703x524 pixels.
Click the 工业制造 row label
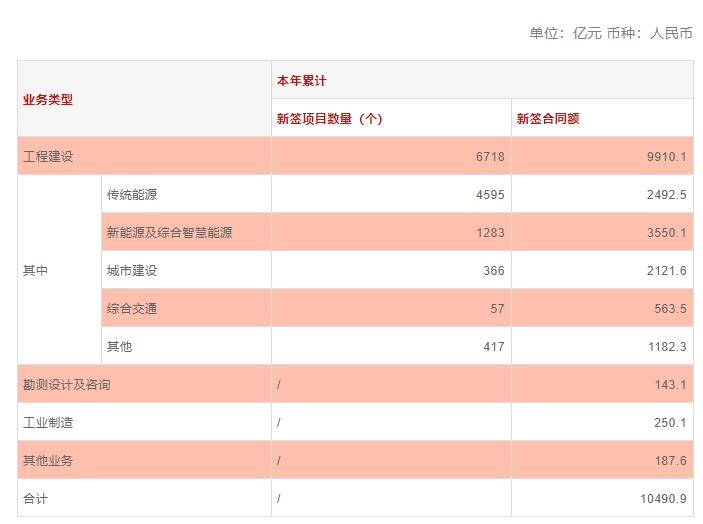click(48, 422)
